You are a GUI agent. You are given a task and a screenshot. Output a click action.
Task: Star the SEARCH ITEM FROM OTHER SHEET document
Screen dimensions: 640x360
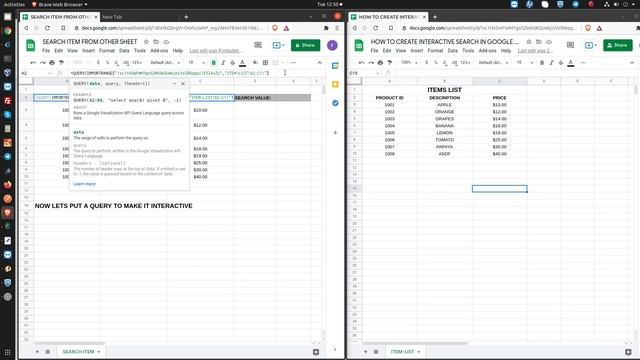[146, 42]
